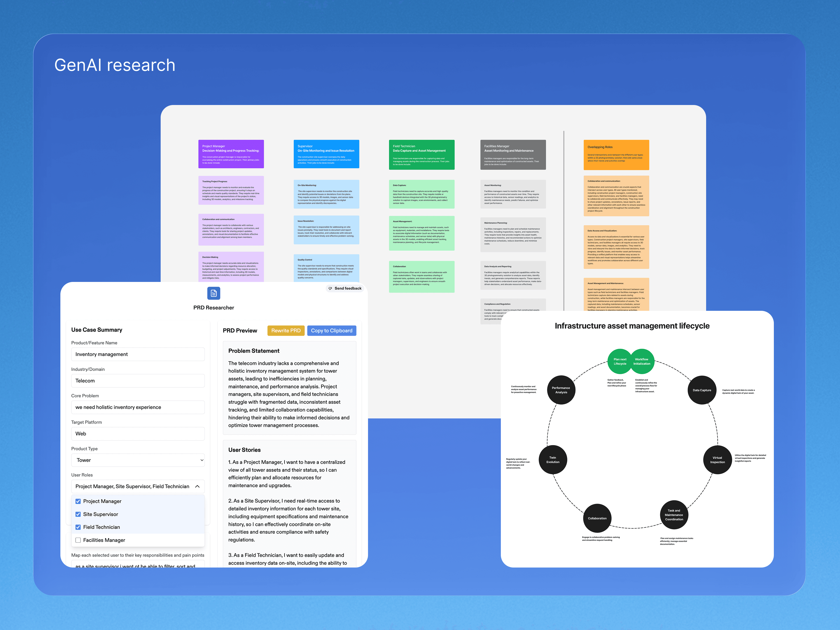Click the PRD Researcher document icon
Image resolution: width=840 pixels, height=630 pixels.
(213, 293)
